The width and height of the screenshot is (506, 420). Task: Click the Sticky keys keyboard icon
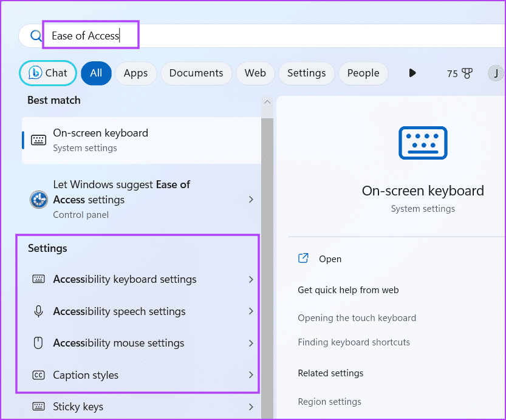click(x=38, y=406)
